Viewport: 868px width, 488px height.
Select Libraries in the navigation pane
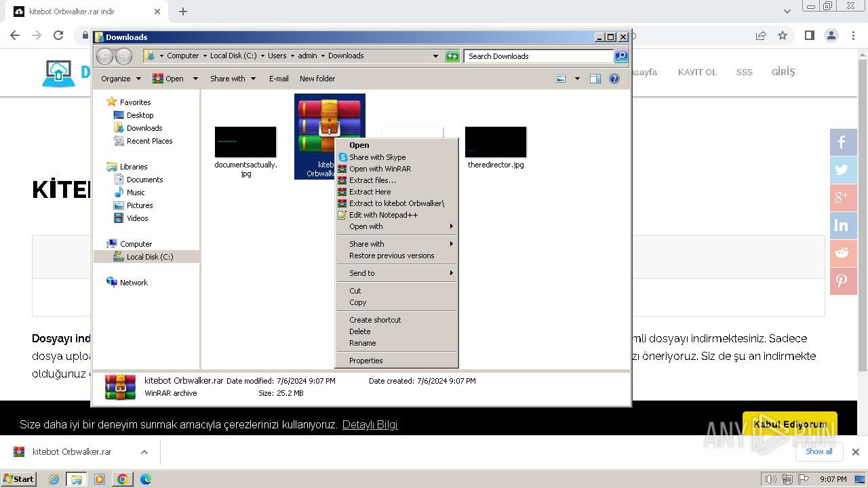pos(134,167)
